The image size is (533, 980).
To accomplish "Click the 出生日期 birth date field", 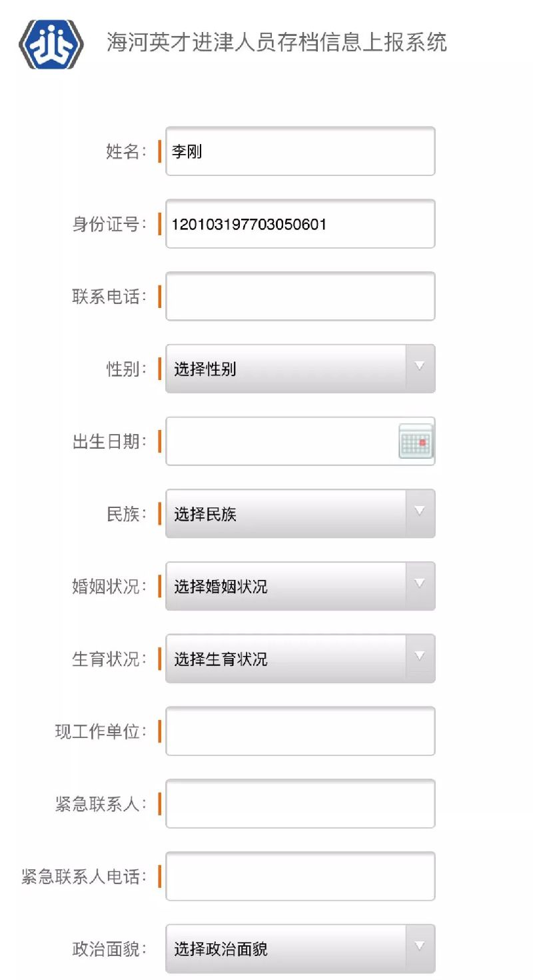I will click(280, 441).
